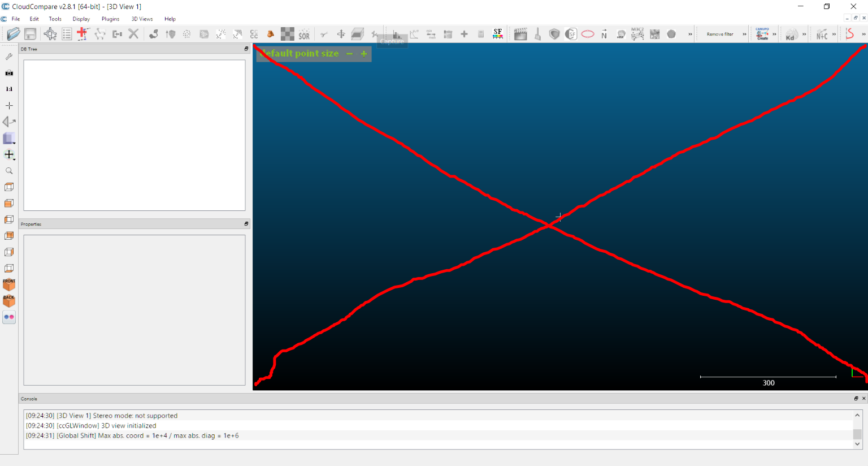Screen dimensions: 868x466
Task: Select the camera settings icon in sidebar
Action: pos(9,73)
